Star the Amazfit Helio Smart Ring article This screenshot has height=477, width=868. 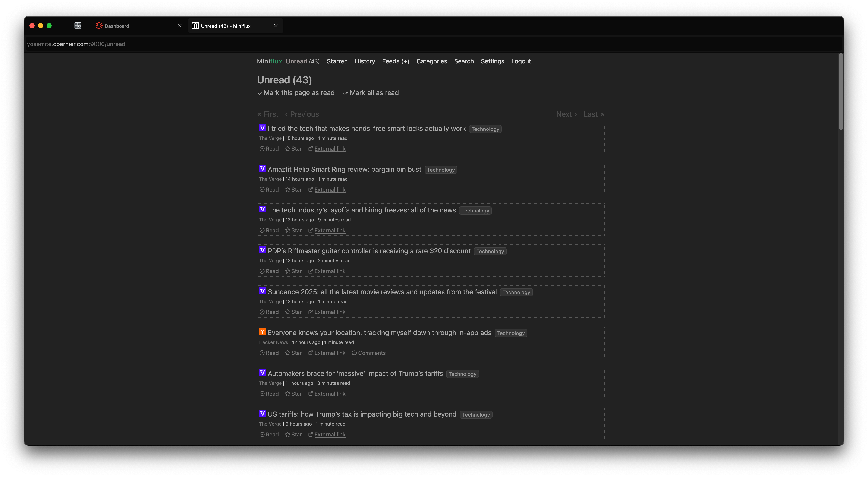pyautogui.click(x=293, y=190)
